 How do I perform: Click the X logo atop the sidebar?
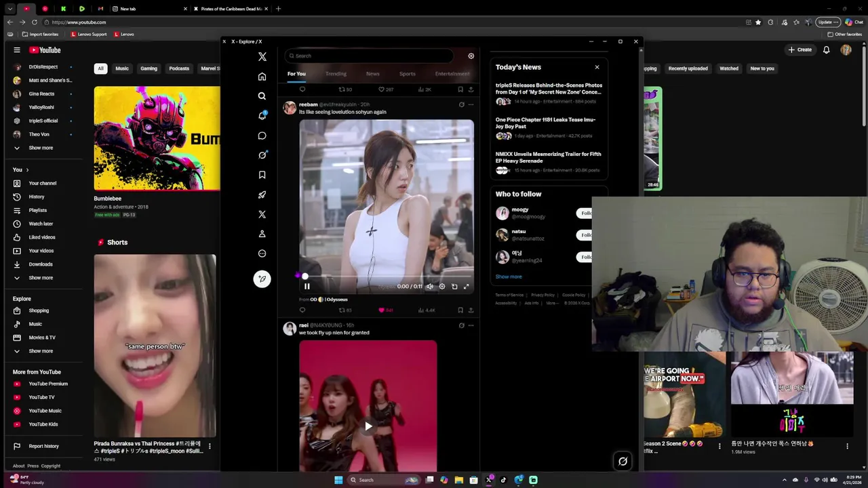coord(262,57)
